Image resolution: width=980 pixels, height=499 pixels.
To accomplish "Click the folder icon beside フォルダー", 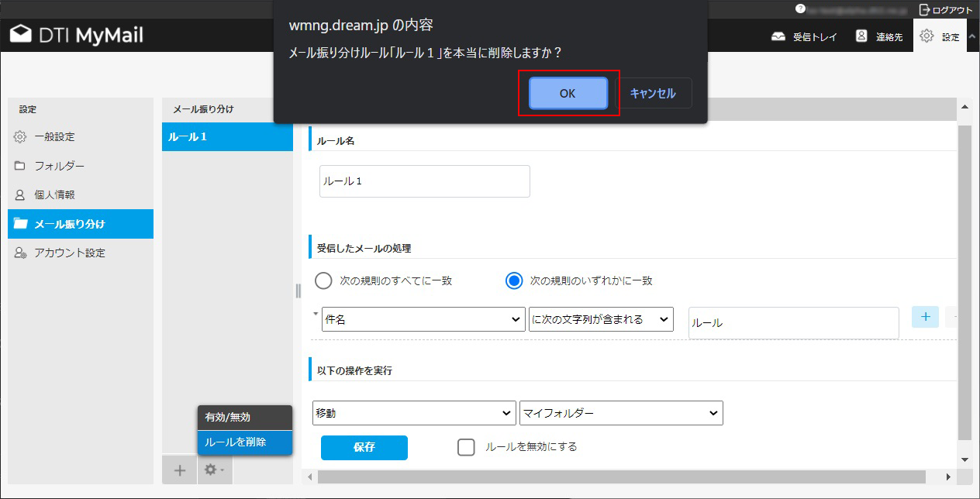I will tap(20, 166).
